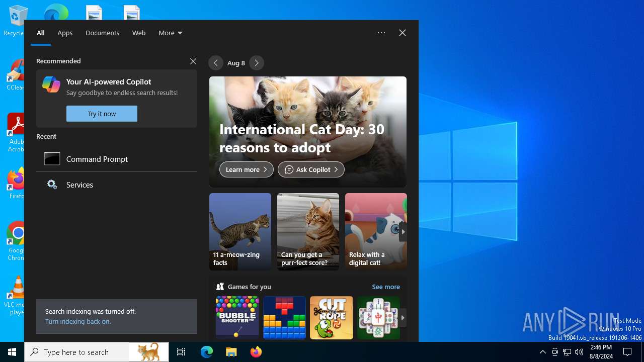Show hidden system tray icons

coord(542,352)
